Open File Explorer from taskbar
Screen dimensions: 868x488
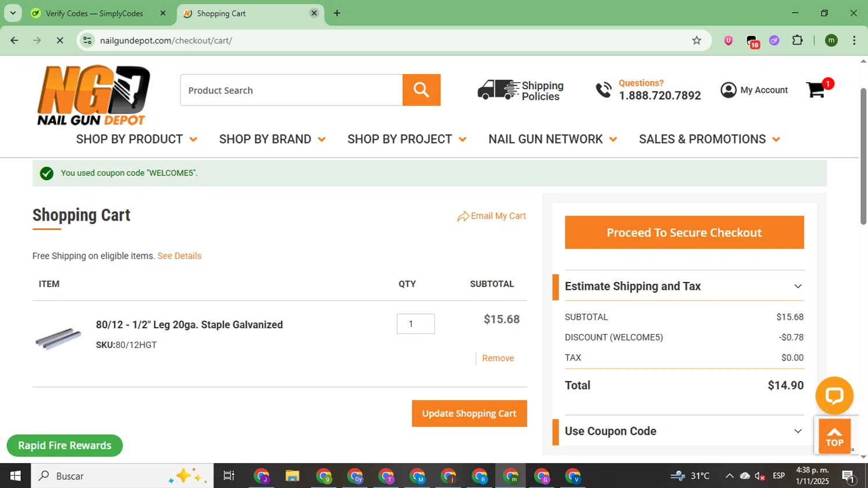(292, 476)
